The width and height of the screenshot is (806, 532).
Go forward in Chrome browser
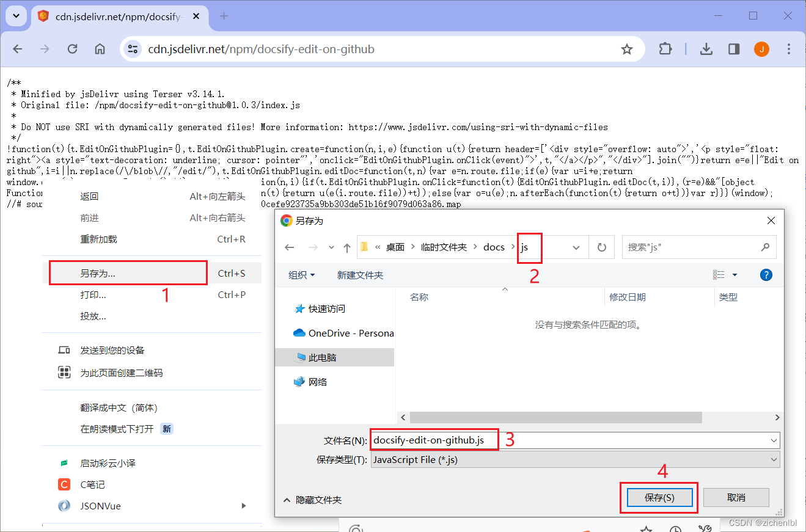[x=45, y=49]
